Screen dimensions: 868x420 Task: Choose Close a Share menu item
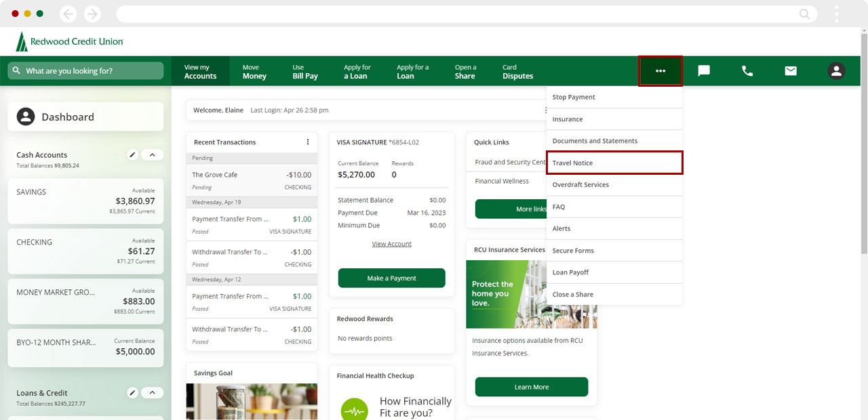[x=614, y=295]
